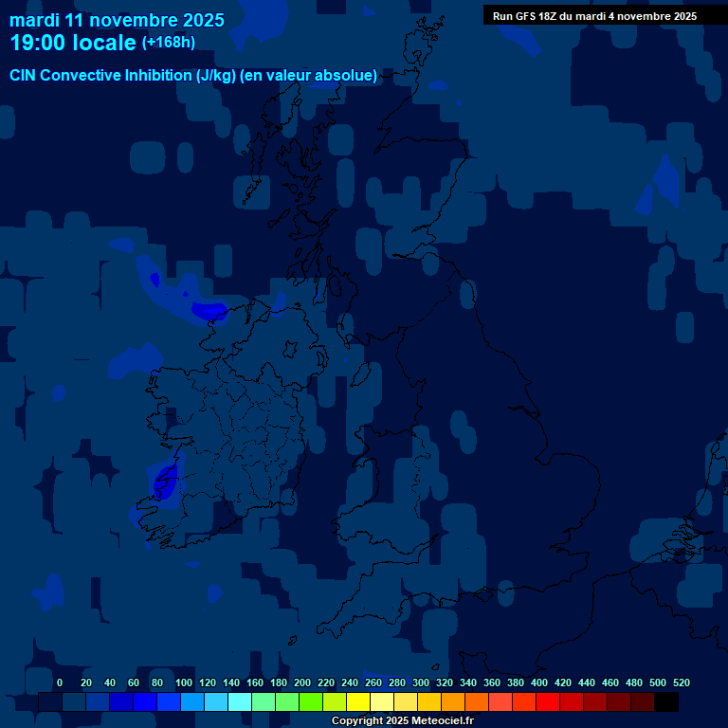
Task: Click the 0 value on the legend scale
Action: 60,682
